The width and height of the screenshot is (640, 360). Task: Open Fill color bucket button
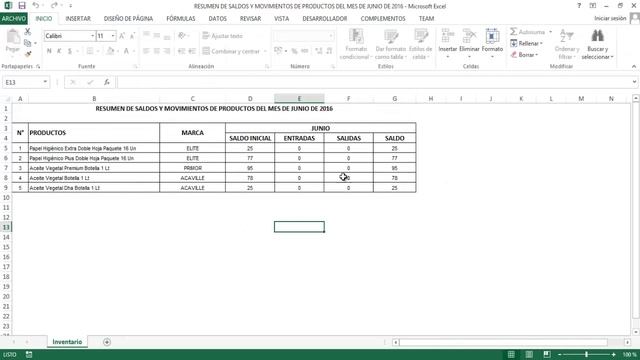coord(110,51)
